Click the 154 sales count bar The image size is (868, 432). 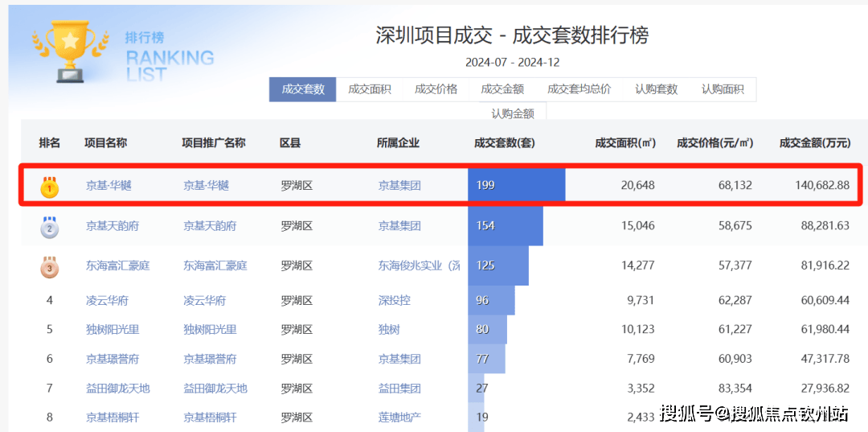click(x=506, y=226)
